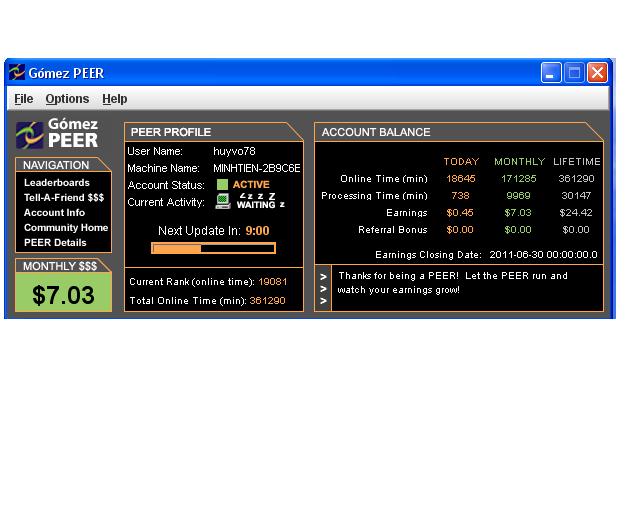Viewport: 640px width, 512px height.
Task: Click today's earnings $0.45
Action: coord(460,213)
